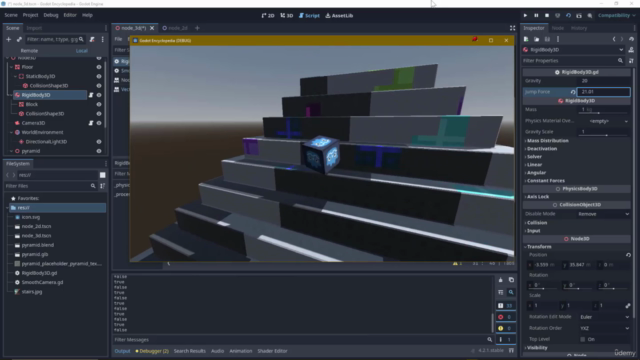This screenshot has height=360, width=640.
Task: Reset the Position transform property
Action: pyautogui.click(x=628, y=255)
